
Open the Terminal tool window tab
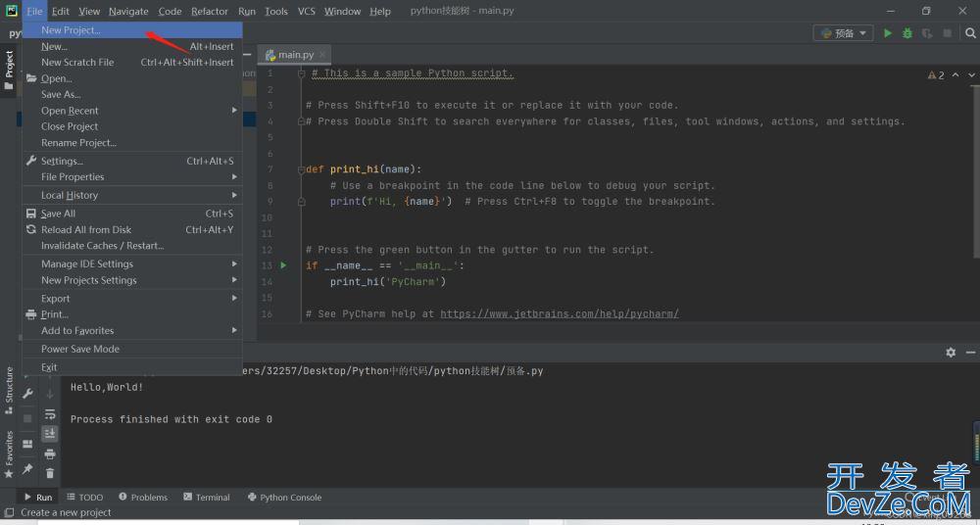[x=207, y=498]
